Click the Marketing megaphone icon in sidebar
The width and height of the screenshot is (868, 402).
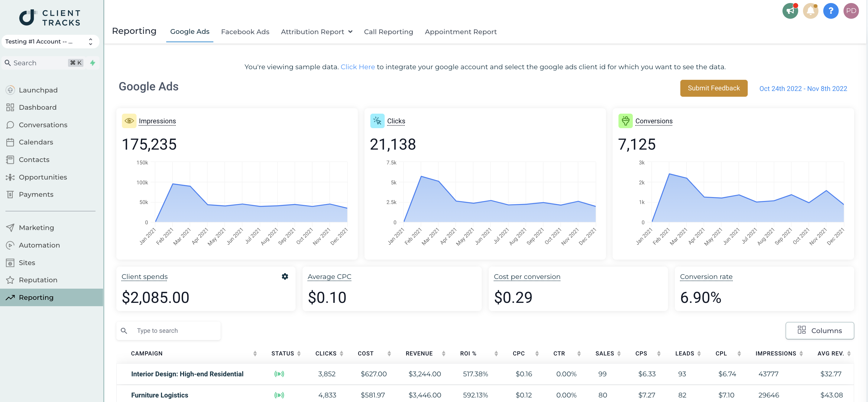(x=10, y=228)
